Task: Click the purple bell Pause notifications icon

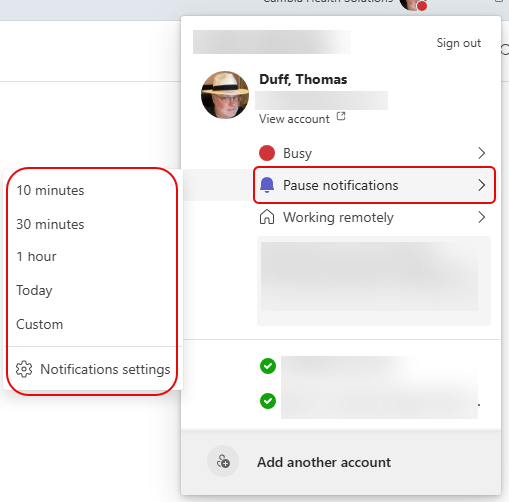Action: pyautogui.click(x=267, y=185)
